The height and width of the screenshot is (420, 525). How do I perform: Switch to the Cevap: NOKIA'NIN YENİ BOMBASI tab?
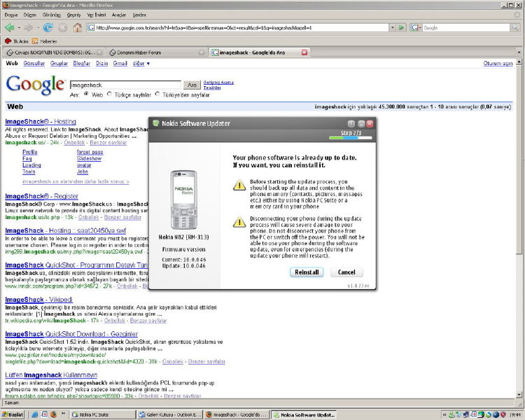[x=54, y=52]
